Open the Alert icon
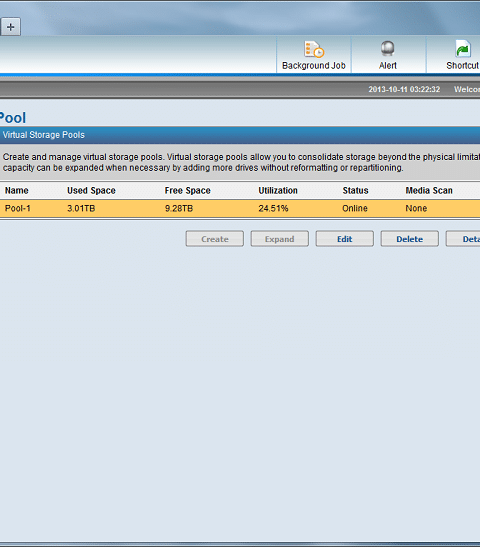This screenshot has height=547, width=480. pyautogui.click(x=388, y=48)
